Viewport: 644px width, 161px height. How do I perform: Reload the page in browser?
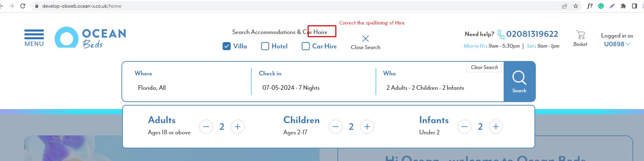23,6
